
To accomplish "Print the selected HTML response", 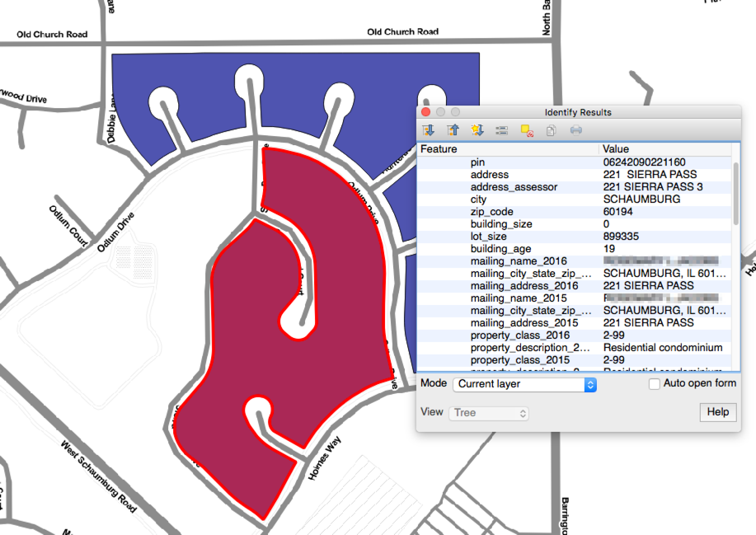I will click(575, 129).
